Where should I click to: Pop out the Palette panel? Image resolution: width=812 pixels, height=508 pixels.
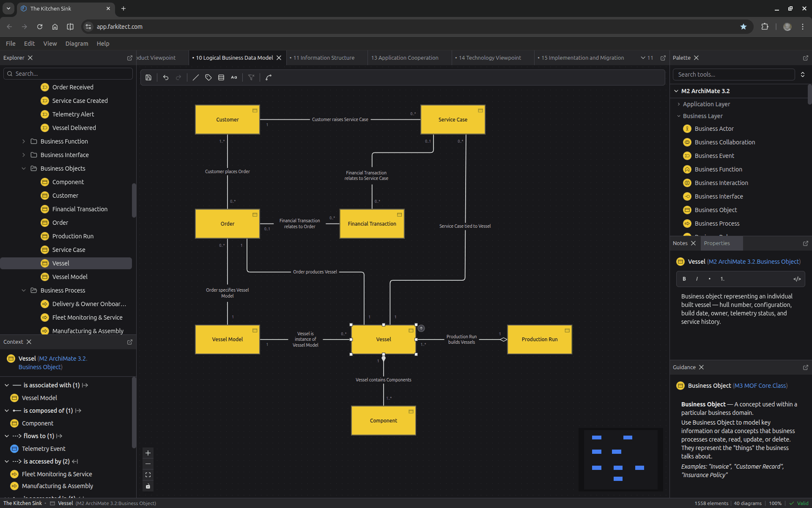(x=806, y=58)
